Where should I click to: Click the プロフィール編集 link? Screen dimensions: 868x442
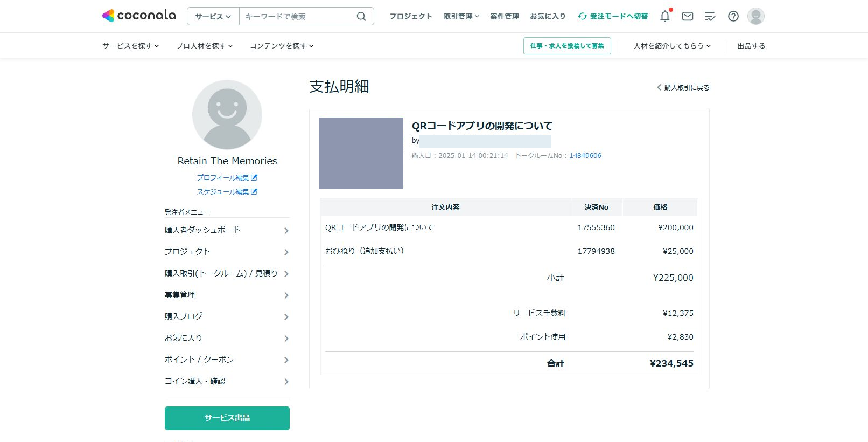223,177
